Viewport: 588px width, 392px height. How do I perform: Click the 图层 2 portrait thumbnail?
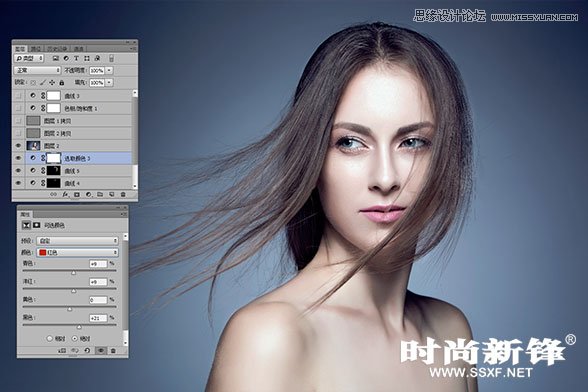pos(33,146)
